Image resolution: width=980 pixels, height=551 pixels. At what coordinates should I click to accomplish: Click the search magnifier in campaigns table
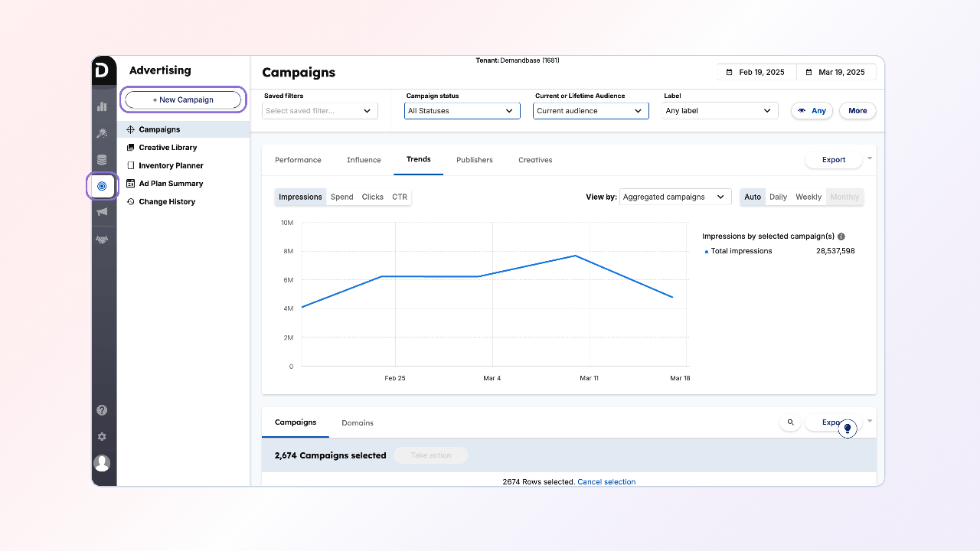[790, 422]
